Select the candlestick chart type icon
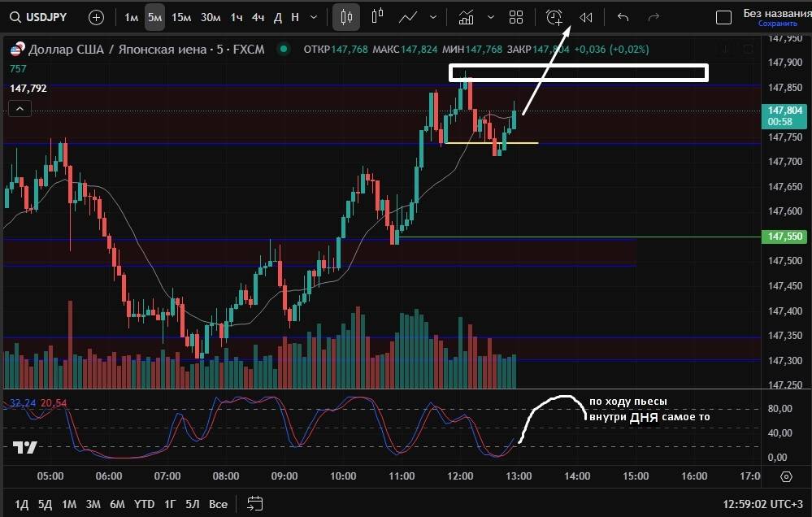Viewport: 812px width, 517px height. coord(347,17)
